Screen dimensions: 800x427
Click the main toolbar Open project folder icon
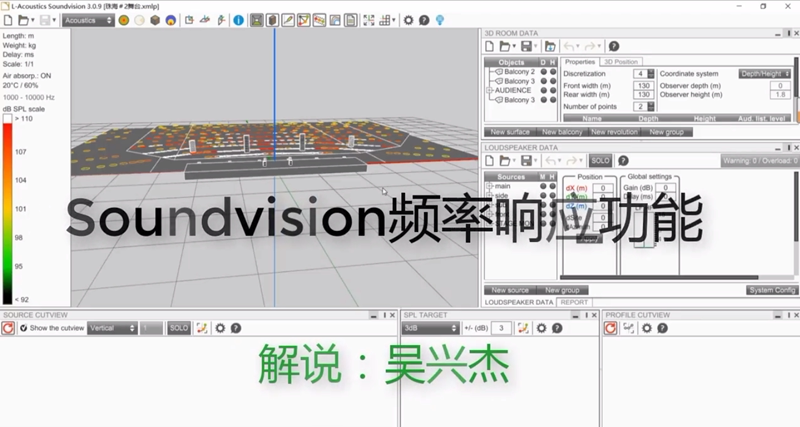point(23,20)
